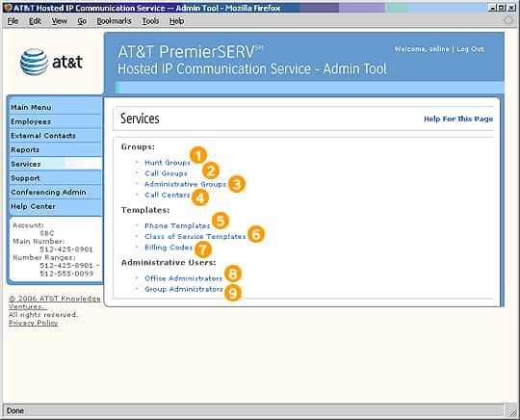Close the Firefox window

[511, 8]
